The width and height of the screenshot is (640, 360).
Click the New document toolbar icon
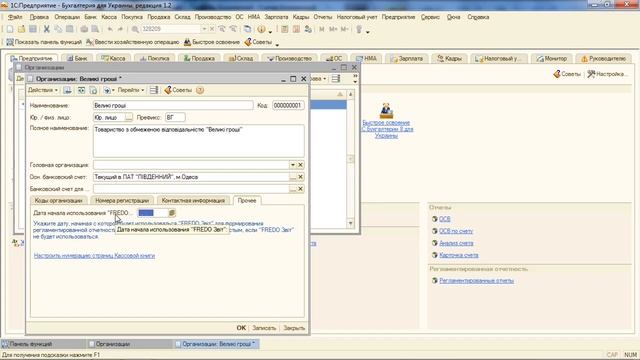pyautogui.click(x=10, y=29)
